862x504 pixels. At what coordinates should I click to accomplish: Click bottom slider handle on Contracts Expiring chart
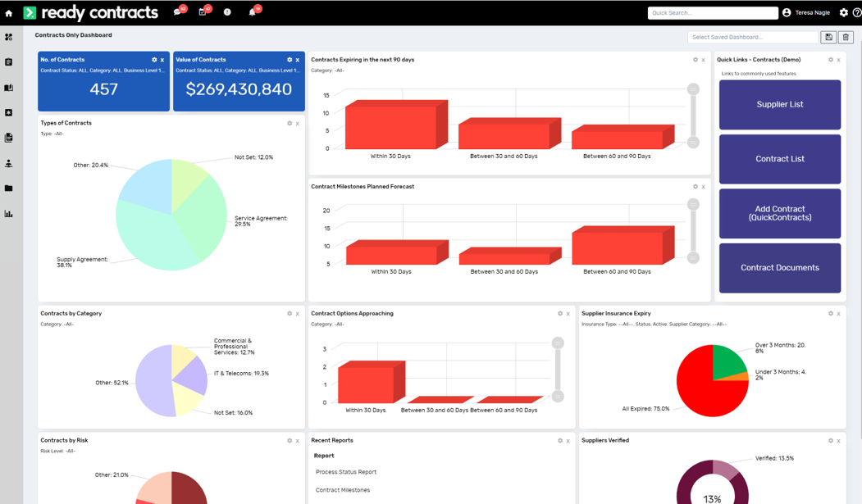(693, 143)
